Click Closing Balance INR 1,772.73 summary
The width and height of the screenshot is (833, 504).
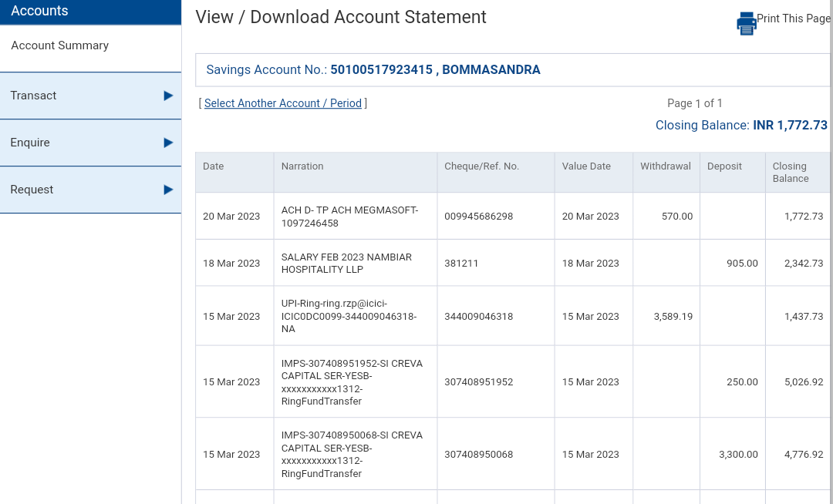(x=741, y=125)
